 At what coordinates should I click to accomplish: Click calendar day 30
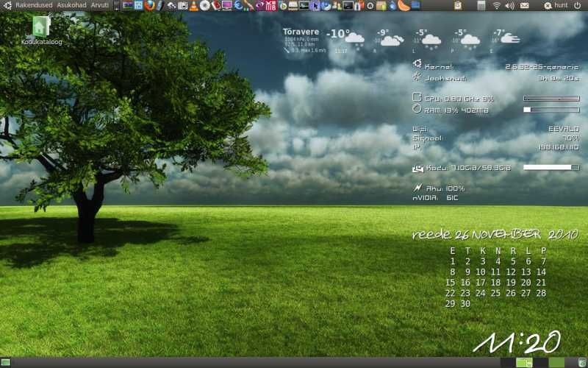pos(465,304)
